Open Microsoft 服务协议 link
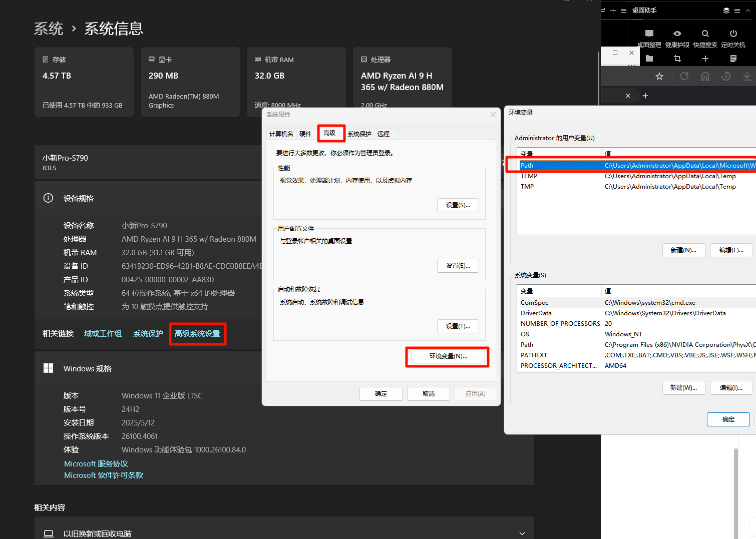756x539 pixels. tap(96, 464)
